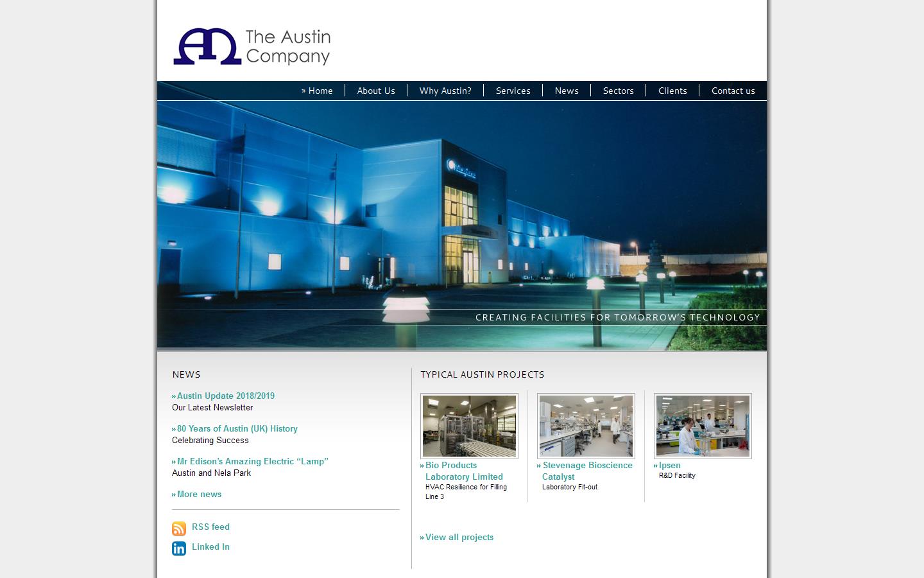Select the Sectors menu item
This screenshot has width=924, height=578.
pos(618,91)
